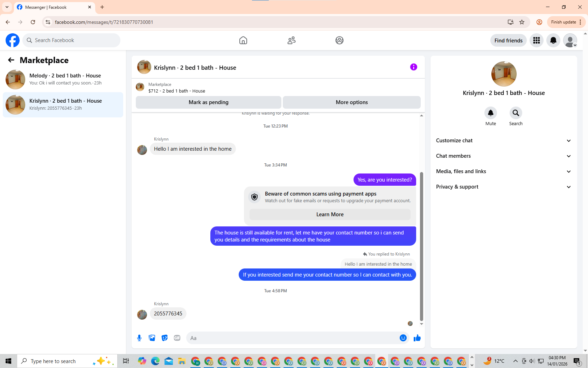Image resolution: width=588 pixels, height=368 pixels.
Task: Click Finish update in Chrome
Action: pyautogui.click(x=566, y=22)
